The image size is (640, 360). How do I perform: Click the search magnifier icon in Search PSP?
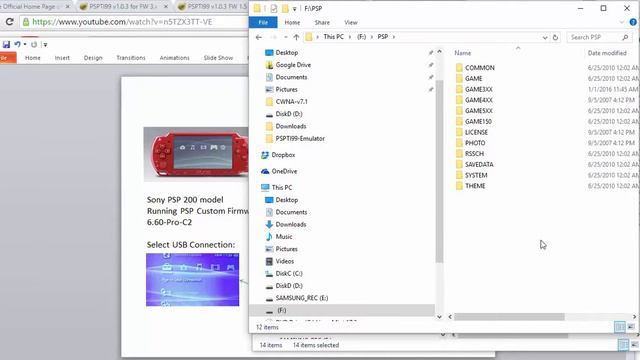pyautogui.click(x=625, y=37)
